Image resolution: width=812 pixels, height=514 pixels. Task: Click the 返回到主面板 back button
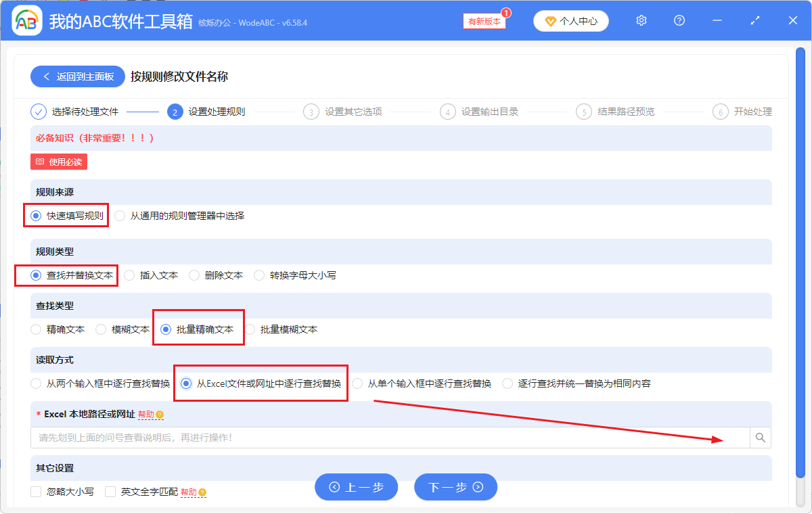click(77, 76)
